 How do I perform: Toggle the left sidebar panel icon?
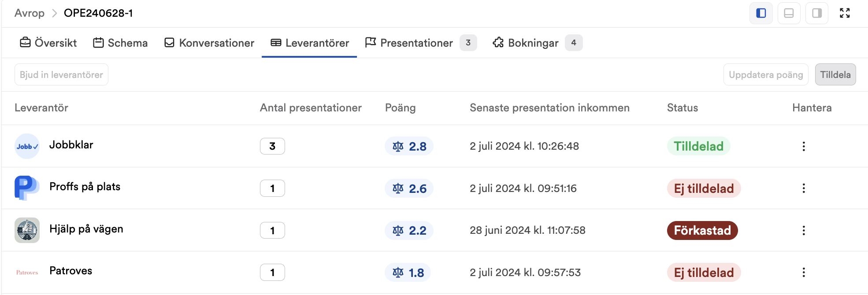[x=761, y=13]
